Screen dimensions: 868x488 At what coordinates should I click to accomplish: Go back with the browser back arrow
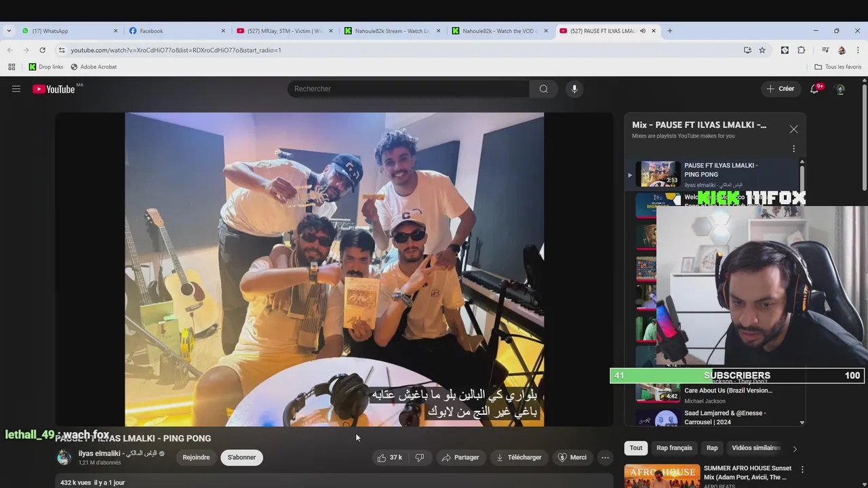(x=9, y=50)
